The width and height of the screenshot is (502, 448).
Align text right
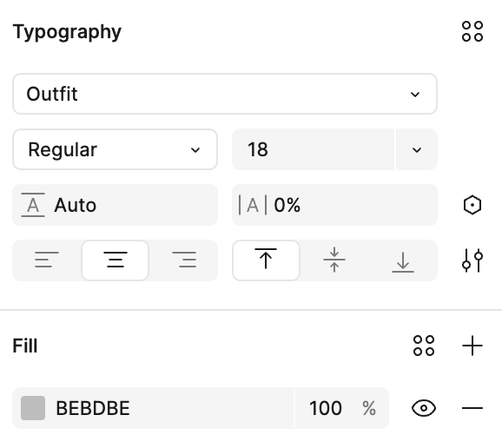tap(184, 260)
